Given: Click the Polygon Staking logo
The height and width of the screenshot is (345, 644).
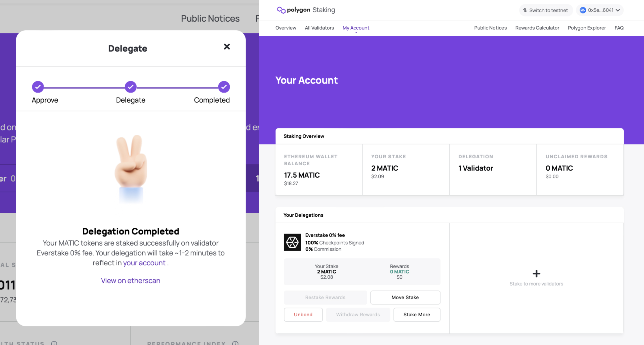Looking at the screenshot, I should click(x=306, y=10).
